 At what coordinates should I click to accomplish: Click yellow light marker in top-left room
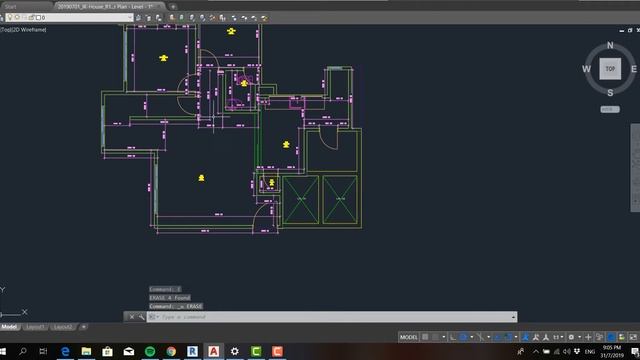164,58
